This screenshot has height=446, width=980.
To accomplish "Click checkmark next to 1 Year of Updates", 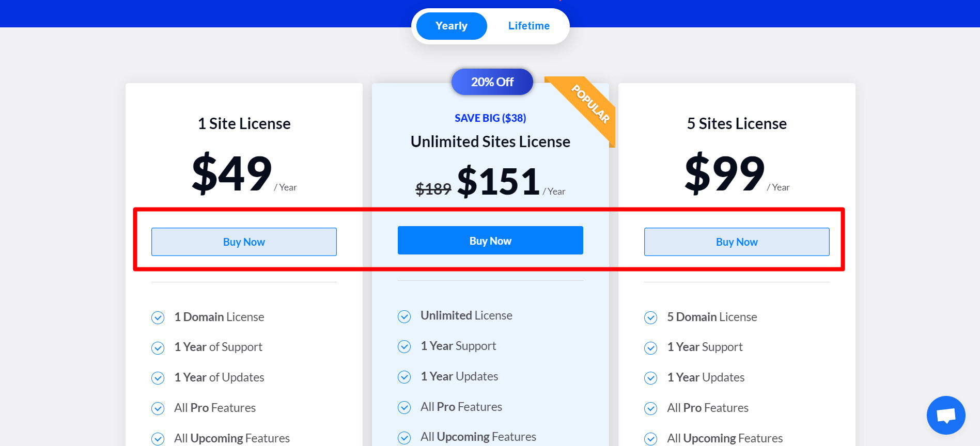I will 158,378.
